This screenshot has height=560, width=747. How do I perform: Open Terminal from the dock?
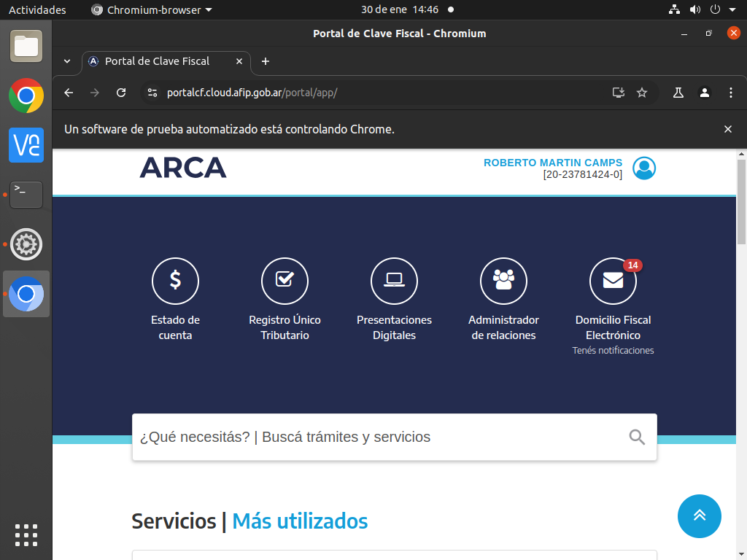pyautogui.click(x=26, y=194)
